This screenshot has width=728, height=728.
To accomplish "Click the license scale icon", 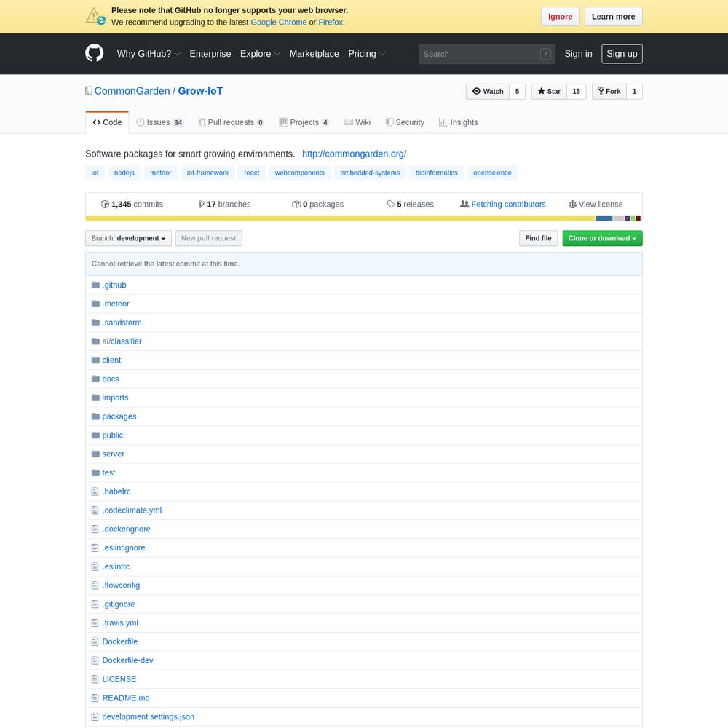I will (x=572, y=205).
